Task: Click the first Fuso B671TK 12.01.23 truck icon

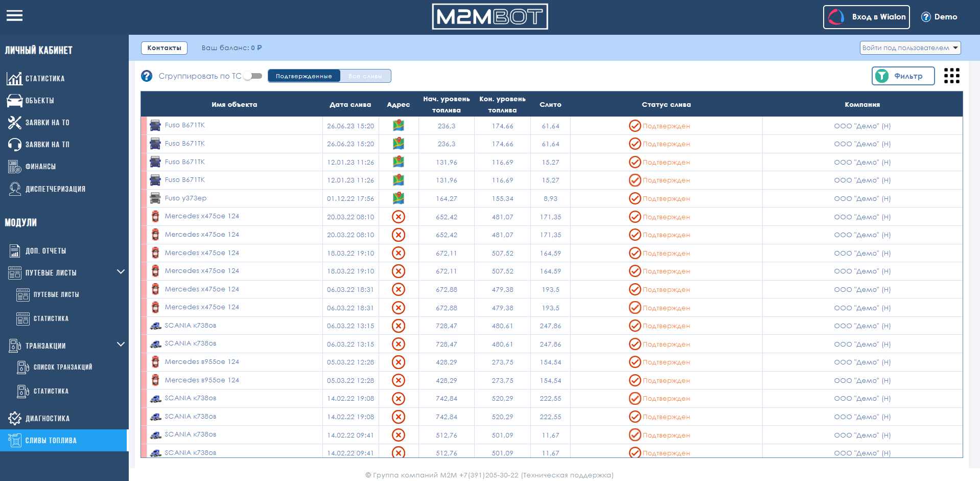Action: (x=155, y=162)
